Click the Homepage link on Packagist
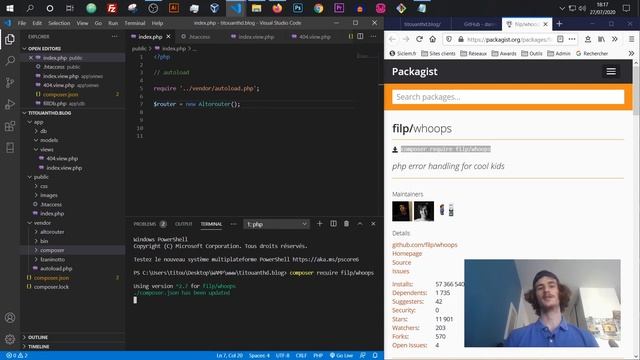The image size is (640, 360). pyautogui.click(x=407, y=253)
